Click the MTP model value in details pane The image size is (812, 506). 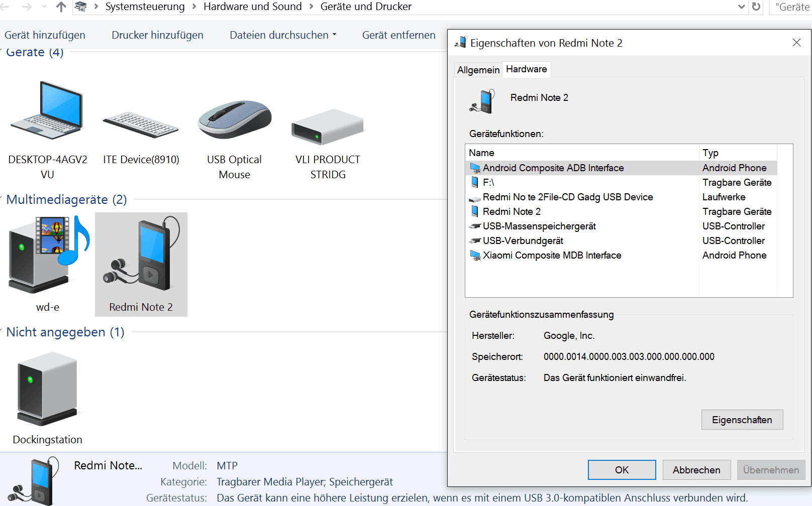[x=227, y=465]
